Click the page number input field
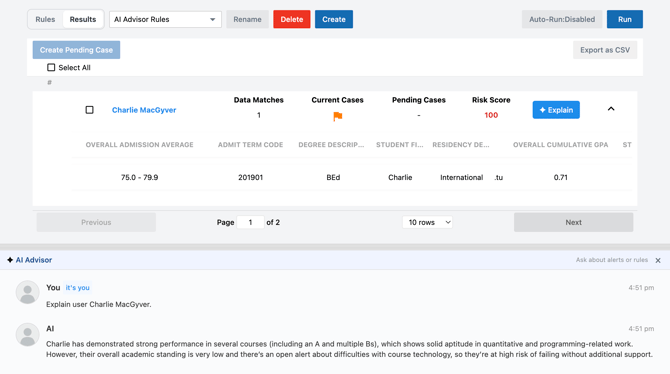 click(x=250, y=222)
